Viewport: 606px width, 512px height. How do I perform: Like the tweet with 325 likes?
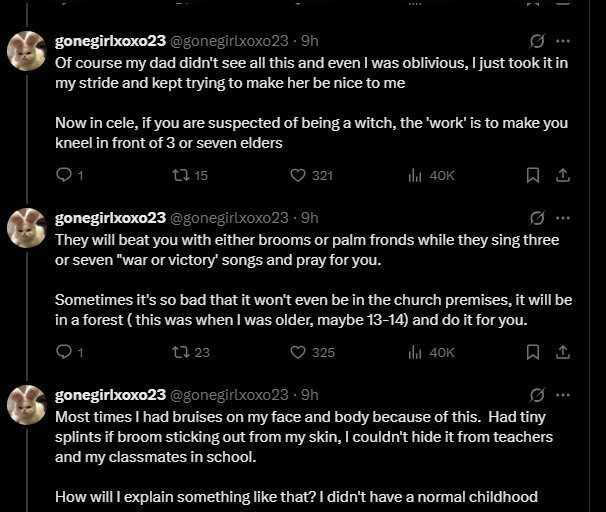pyautogui.click(x=297, y=351)
